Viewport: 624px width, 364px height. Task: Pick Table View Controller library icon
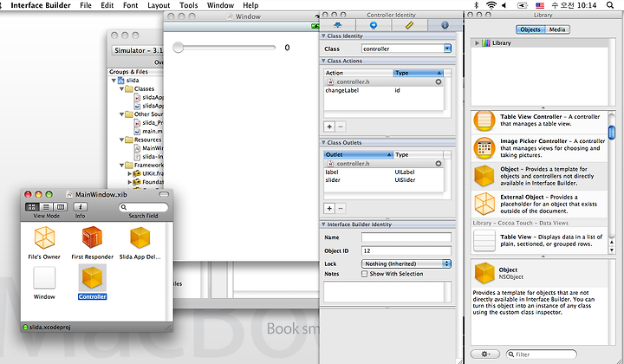click(484, 121)
